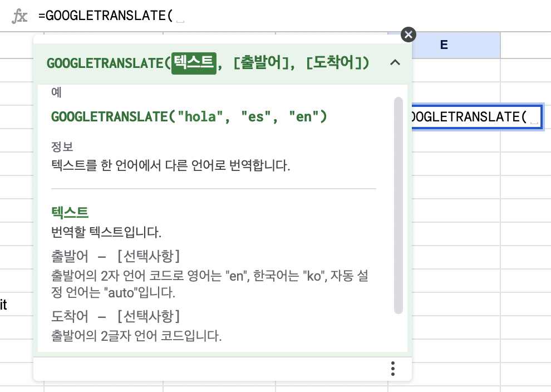
Task: Click 도착어 – [선택사항] parameter heading
Action: pos(115,316)
